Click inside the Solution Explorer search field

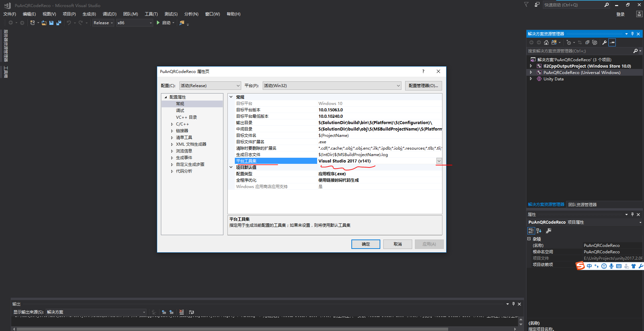tap(571, 51)
